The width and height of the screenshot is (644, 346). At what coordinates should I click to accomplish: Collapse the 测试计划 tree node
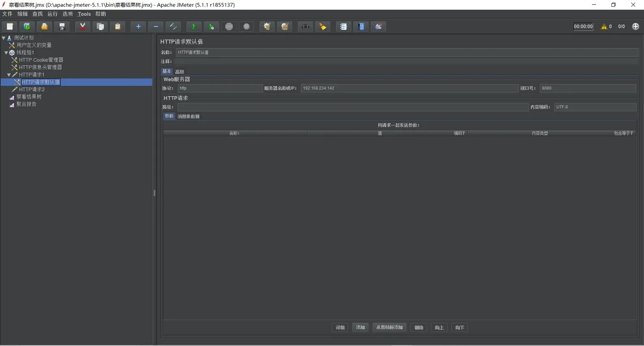(x=4, y=38)
